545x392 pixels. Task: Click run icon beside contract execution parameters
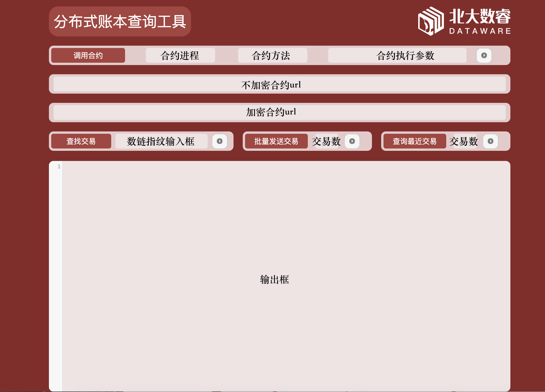pos(484,56)
